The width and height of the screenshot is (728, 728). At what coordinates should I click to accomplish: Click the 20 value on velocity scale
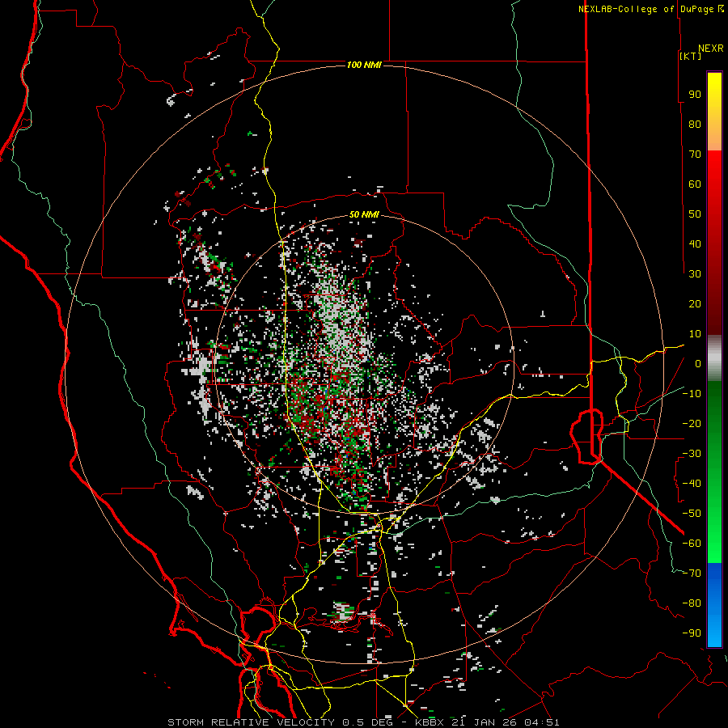pos(695,303)
